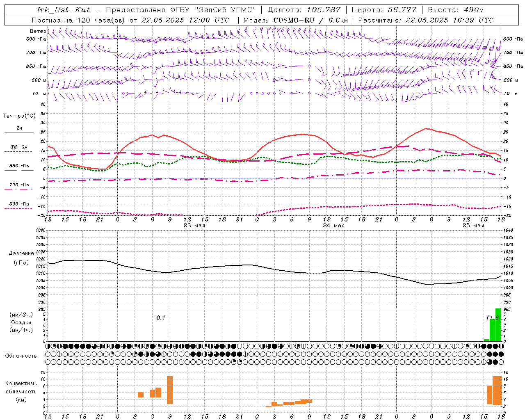Click the 'Td 2м' legend label
The image size is (525, 420).
point(19,147)
